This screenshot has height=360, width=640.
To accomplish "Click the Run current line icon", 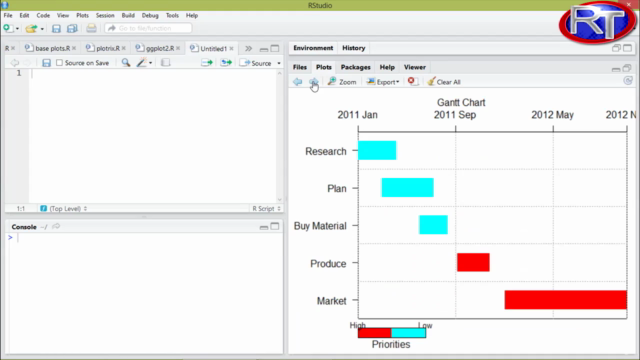I will [x=207, y=62].
